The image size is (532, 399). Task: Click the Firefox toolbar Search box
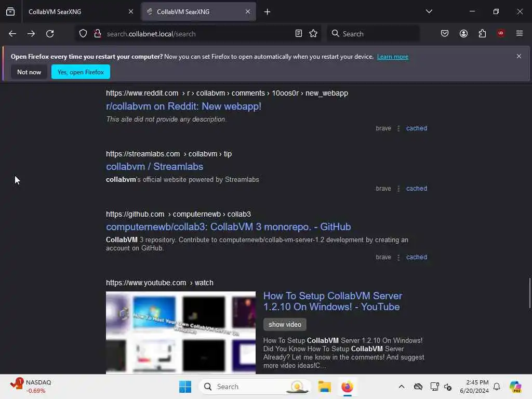[x=373, y=34]
